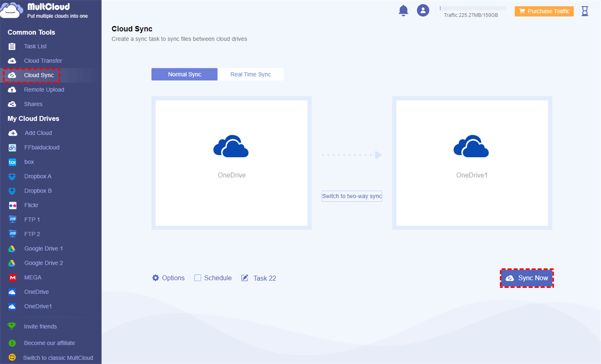Open notifications bell icon
Image resolution: width=601 pixels, height=364 pixels.
point(404,11)
